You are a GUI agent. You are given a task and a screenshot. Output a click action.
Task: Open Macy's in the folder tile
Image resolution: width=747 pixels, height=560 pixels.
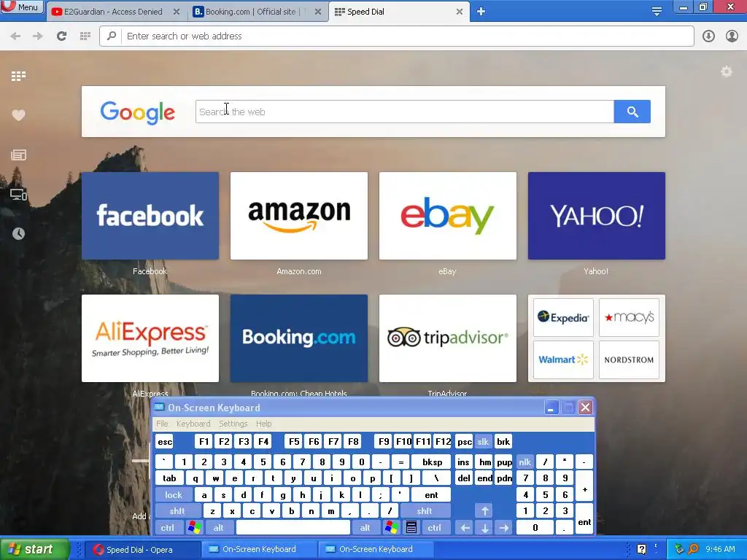coord(629,318)
